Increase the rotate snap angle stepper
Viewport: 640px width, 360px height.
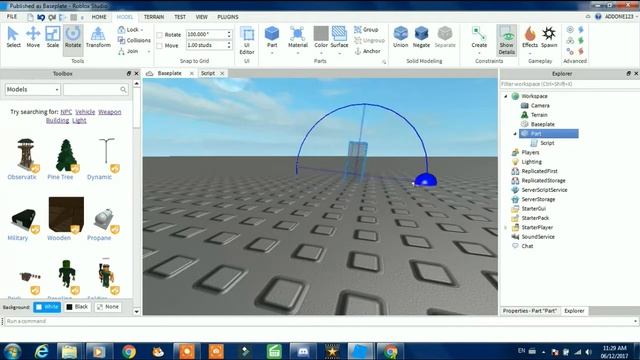pos(229,33)
